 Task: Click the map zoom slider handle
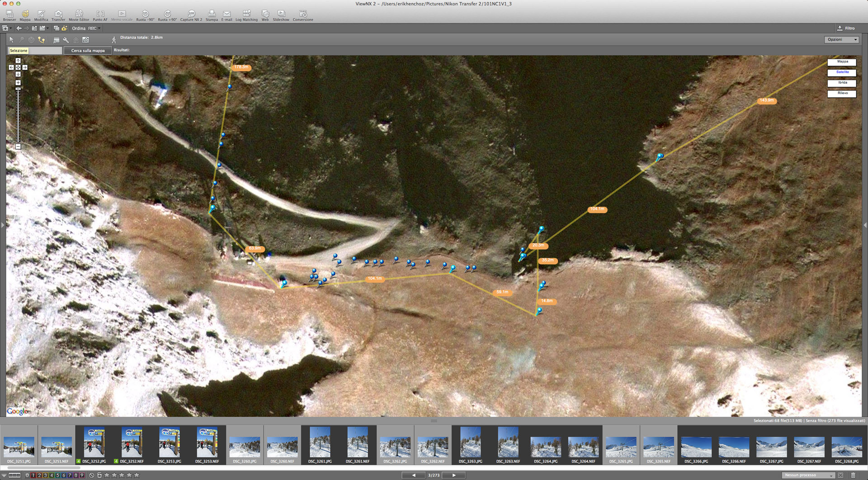coord(18,89)
